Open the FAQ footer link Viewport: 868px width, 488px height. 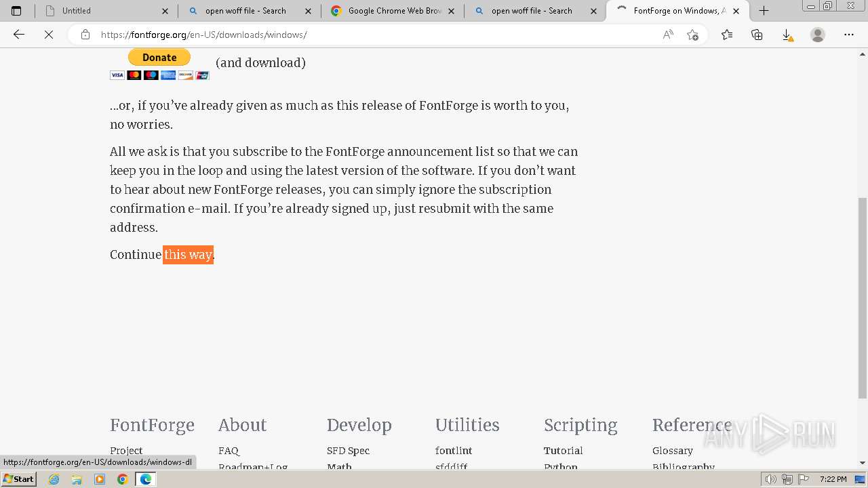pyautogui.click(x=229, y=451)
